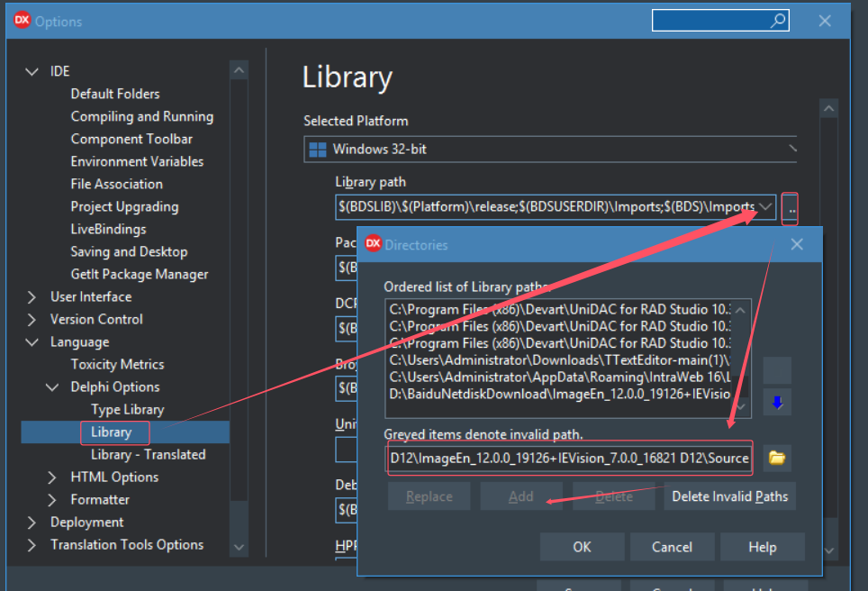The height and width of the screenshot is (591, 868).
Task: Select Environment Variables item
Action: pos(137,162)
